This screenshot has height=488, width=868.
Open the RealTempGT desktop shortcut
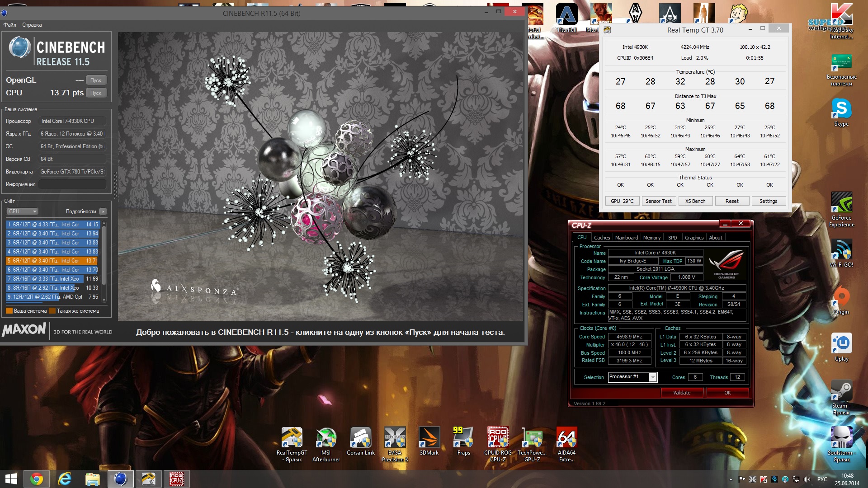(292, 444)
